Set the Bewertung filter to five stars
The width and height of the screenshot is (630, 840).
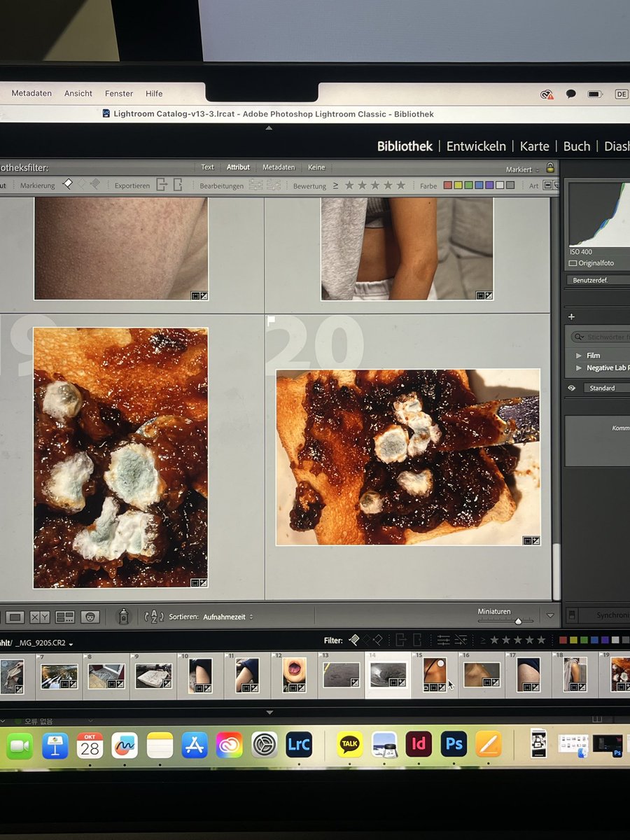tap(400, 185)
